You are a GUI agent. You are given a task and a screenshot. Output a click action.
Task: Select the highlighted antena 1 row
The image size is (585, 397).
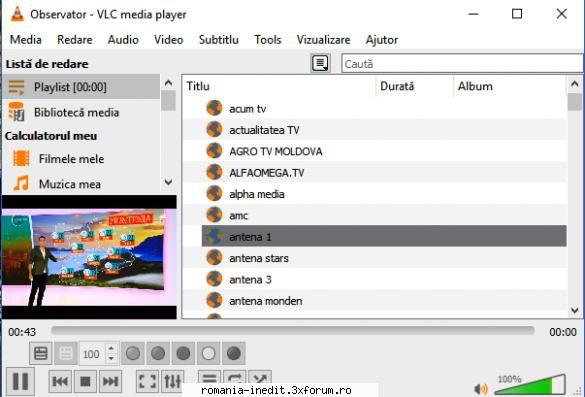coord(384,236)
